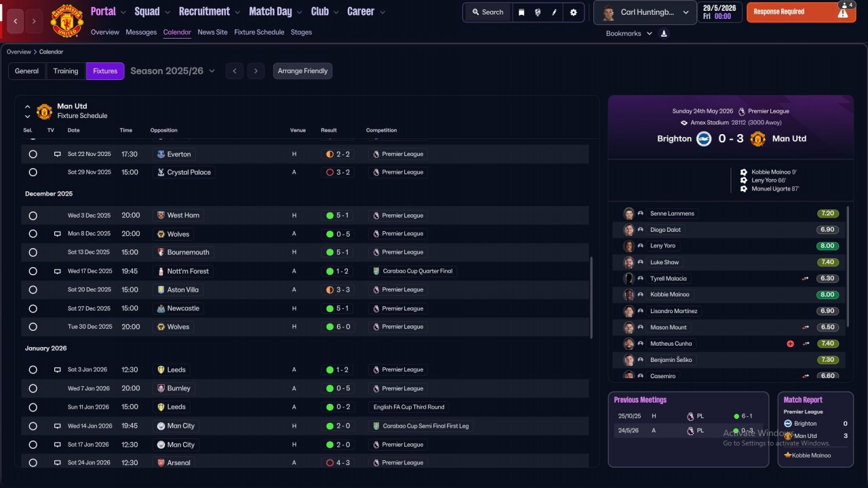Go back with the left arrow navigation button

pos(16,22)
